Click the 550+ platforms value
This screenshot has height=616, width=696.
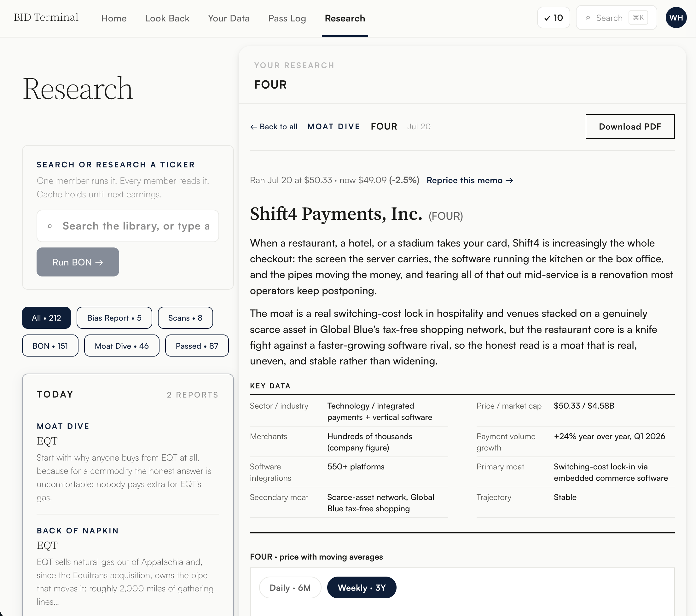coord(356,467)
